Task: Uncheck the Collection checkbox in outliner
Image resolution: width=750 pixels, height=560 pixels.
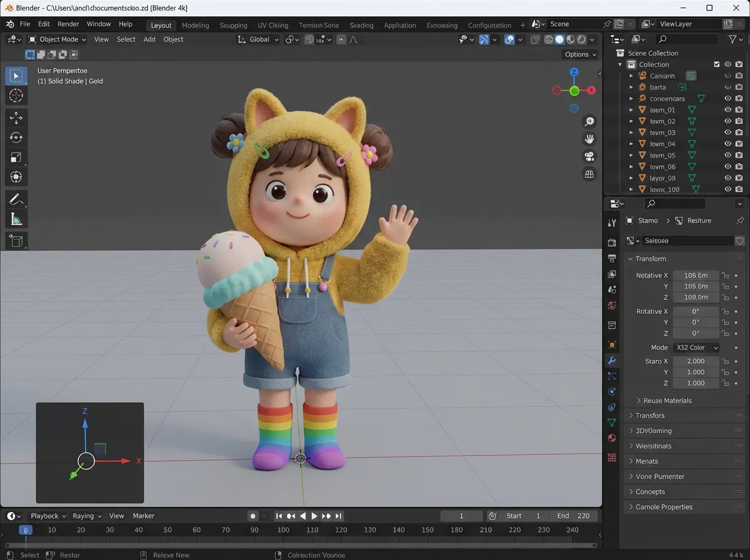Action: tap(716, 64)
